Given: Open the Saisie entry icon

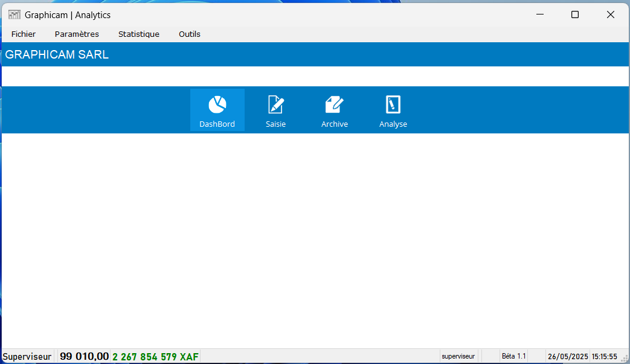Looking at the screenshot, I should [x=275, y=105].
